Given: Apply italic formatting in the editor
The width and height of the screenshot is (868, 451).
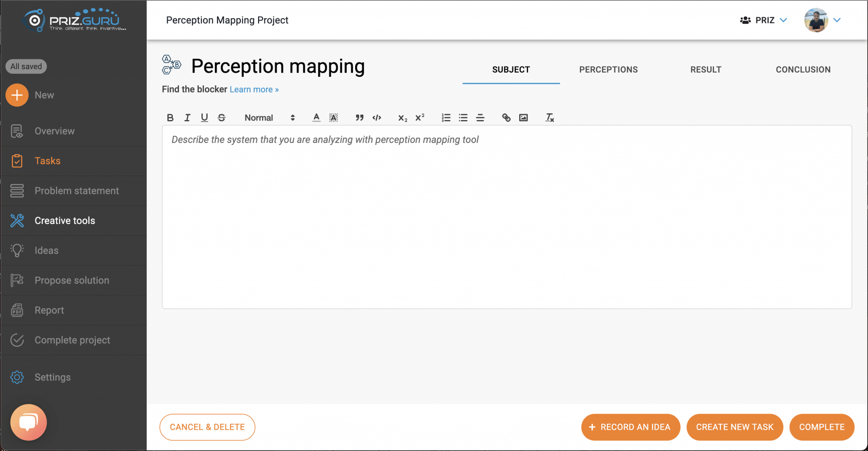Looking at the screenshot, I should (187, 118).
